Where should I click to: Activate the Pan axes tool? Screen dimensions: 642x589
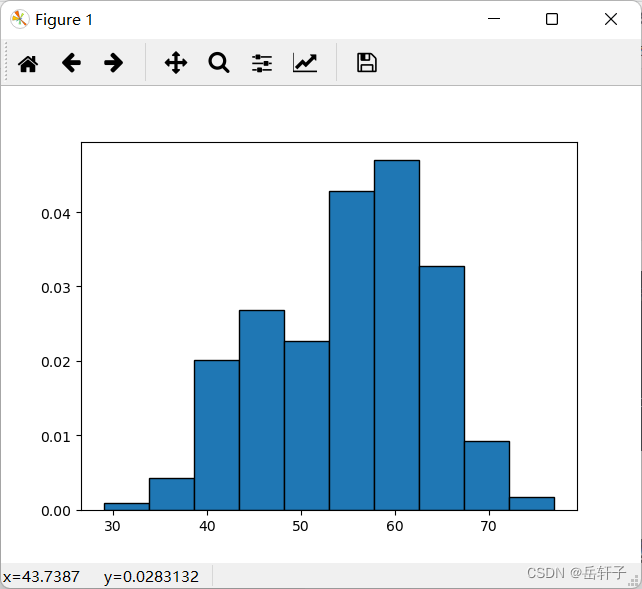[176, 63]
